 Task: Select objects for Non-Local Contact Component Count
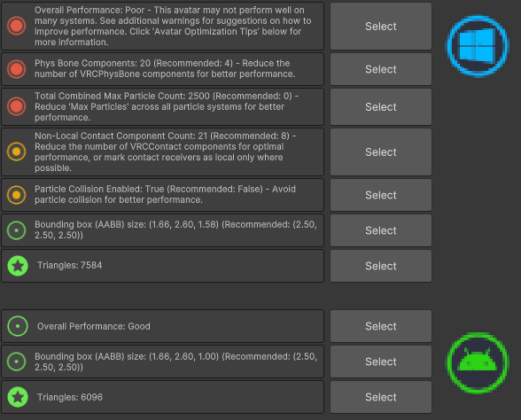point(381,152)
